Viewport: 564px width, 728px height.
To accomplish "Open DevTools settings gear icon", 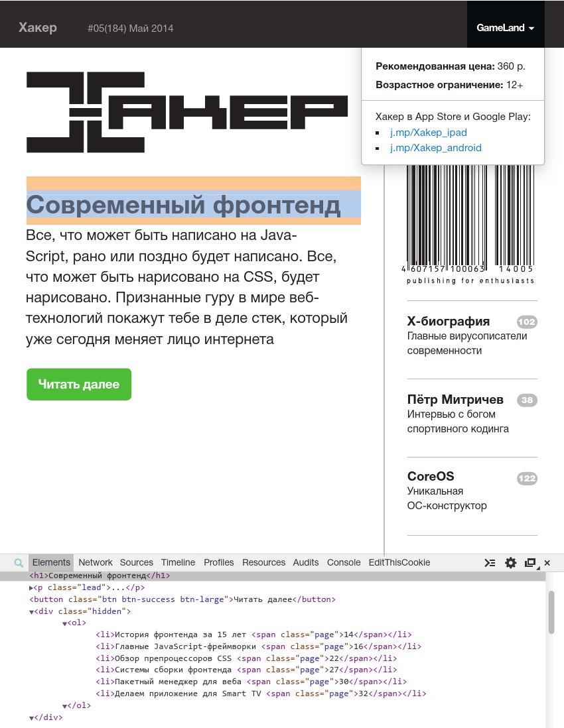I will click(510, 563).
